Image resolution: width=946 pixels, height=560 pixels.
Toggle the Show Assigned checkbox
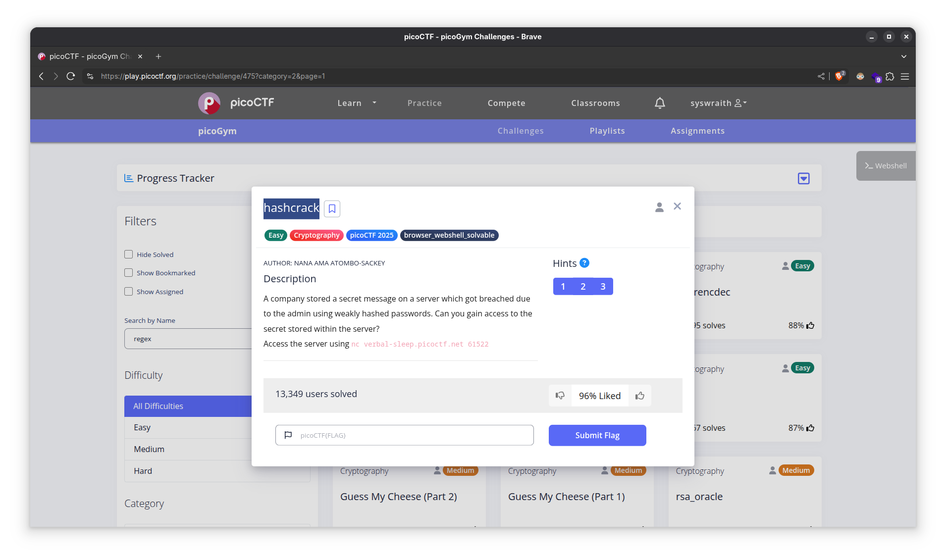click(129, 292)
